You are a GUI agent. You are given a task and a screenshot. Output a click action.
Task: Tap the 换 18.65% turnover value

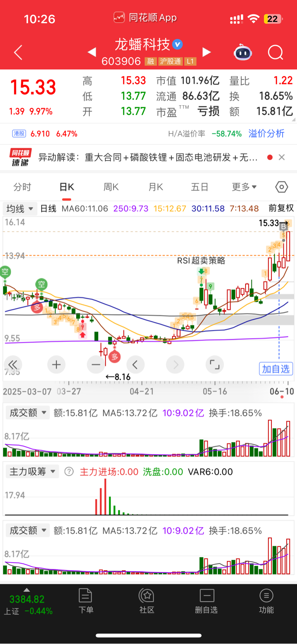click(261, 96)
